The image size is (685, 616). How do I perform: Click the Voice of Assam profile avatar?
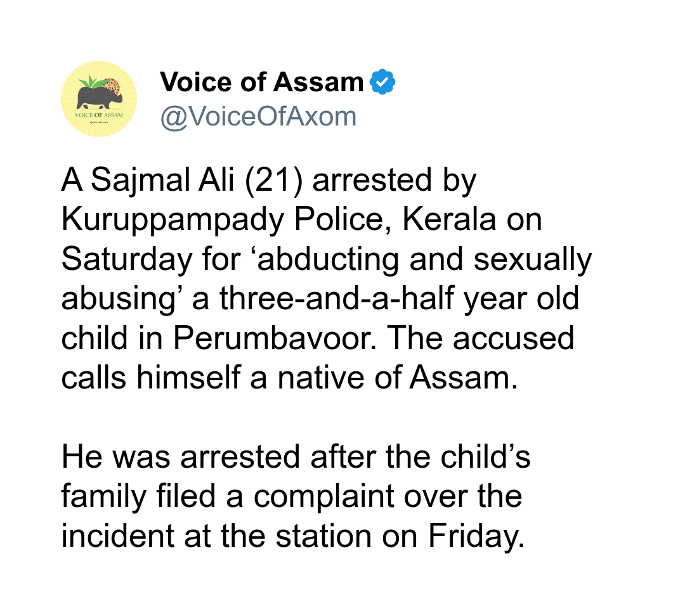(98, 99)
